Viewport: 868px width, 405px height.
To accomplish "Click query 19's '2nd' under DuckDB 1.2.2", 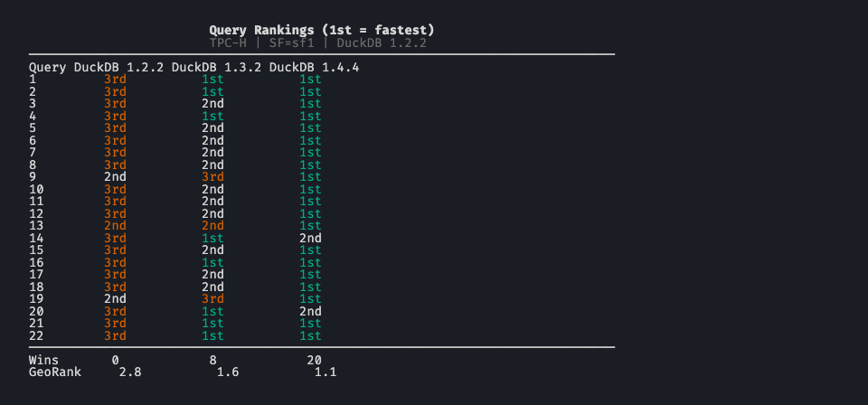I will (115, 298).
